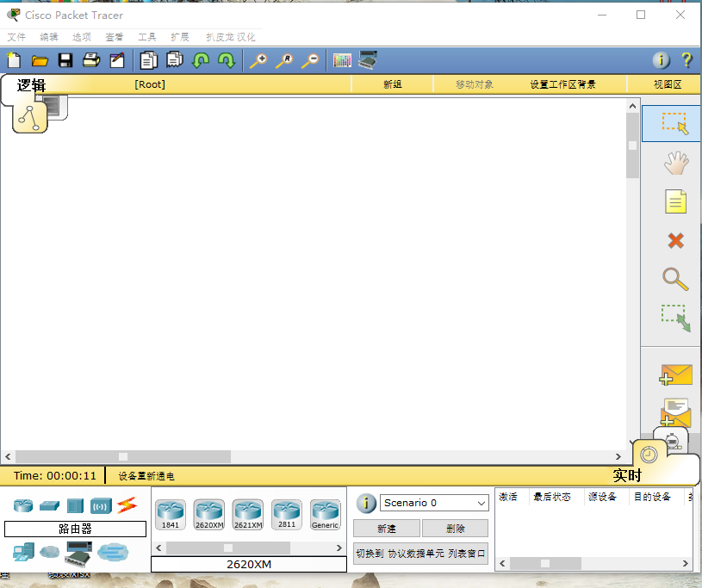The image size is (702, 588).
Task: Click the open folder toolbar icon
Action: coord(40,60)
